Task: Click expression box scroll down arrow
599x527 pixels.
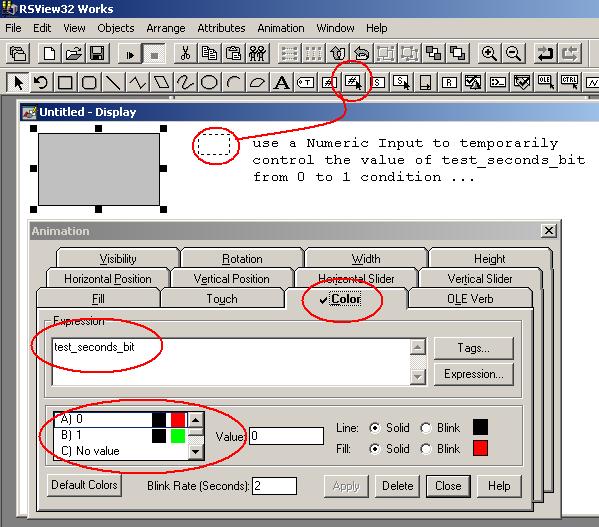Action: 418,377
